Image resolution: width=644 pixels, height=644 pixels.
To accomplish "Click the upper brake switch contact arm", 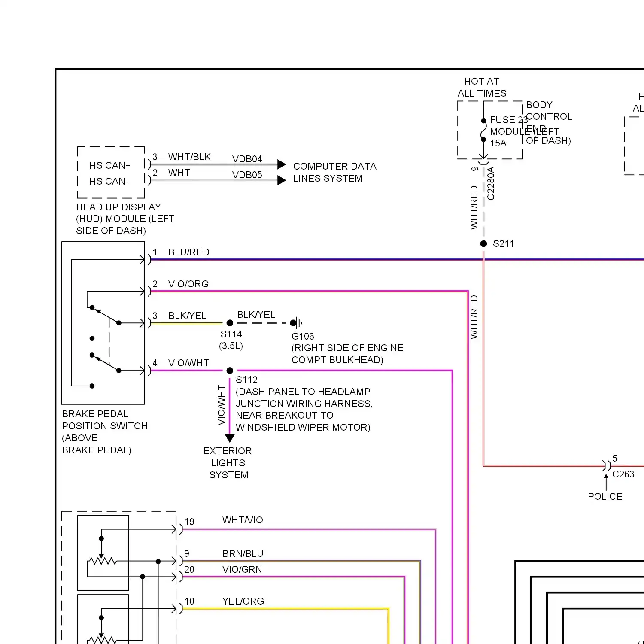I will [106, 315].
